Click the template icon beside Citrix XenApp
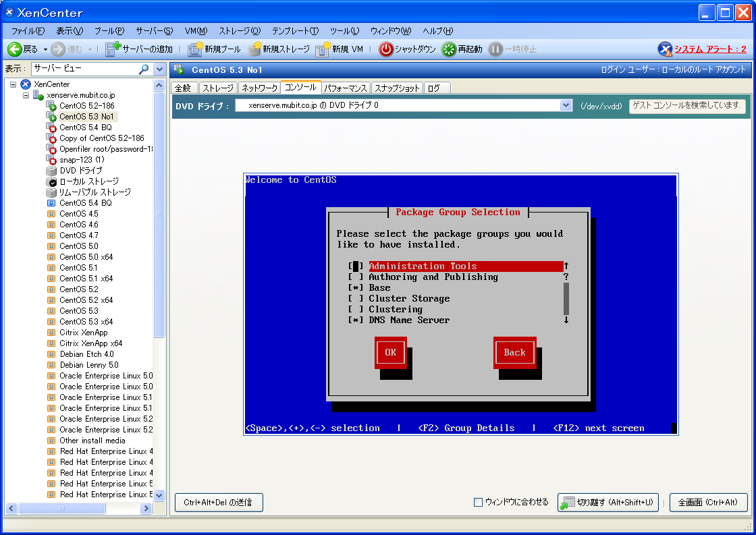The height and width of the screenshot is (535, 756). 51,333
